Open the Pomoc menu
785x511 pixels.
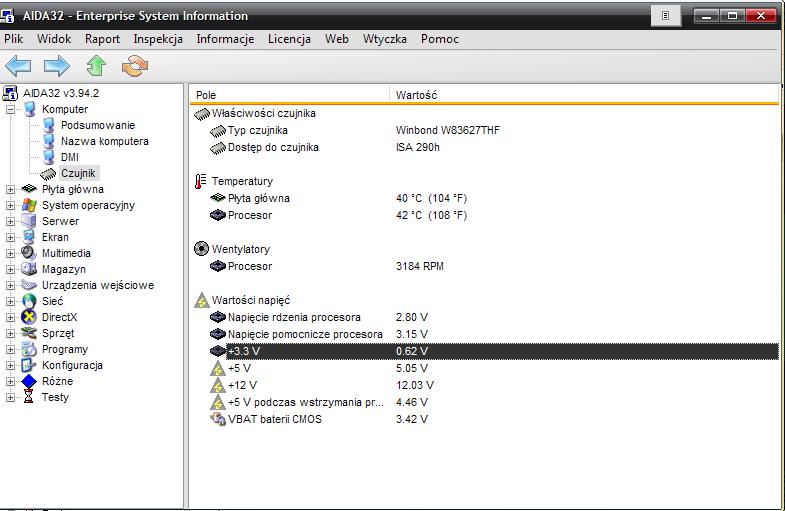440,39
